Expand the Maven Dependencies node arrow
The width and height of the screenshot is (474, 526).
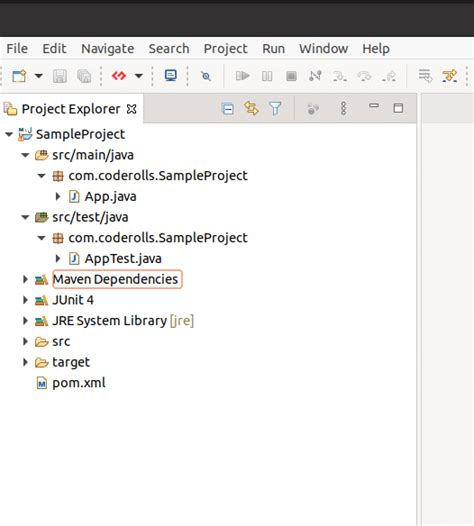[25, 279]
